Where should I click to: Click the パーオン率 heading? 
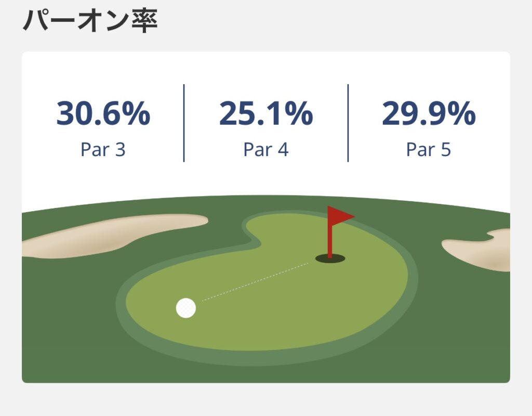(x=90, y=21)
